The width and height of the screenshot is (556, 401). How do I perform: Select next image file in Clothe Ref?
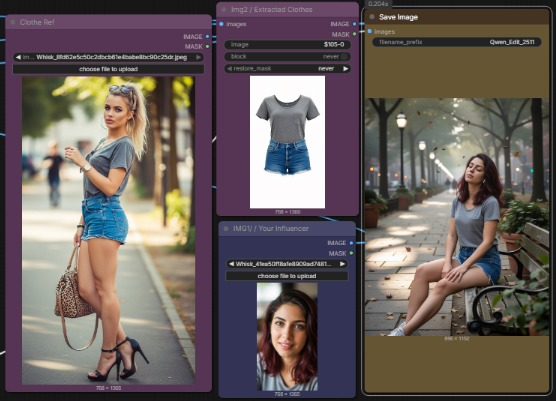[199, 57]
